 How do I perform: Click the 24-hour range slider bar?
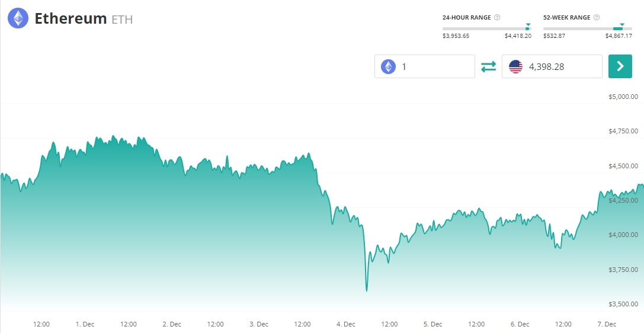486,28
